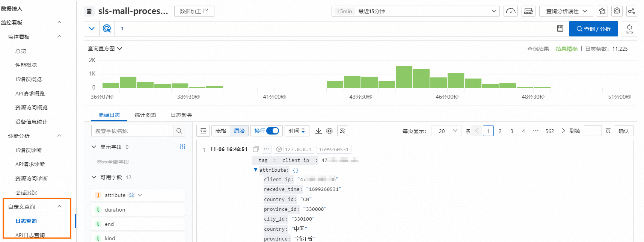The image size is (644, 242).
Task: Collapse the 显示字段 section
Action: 94,147
